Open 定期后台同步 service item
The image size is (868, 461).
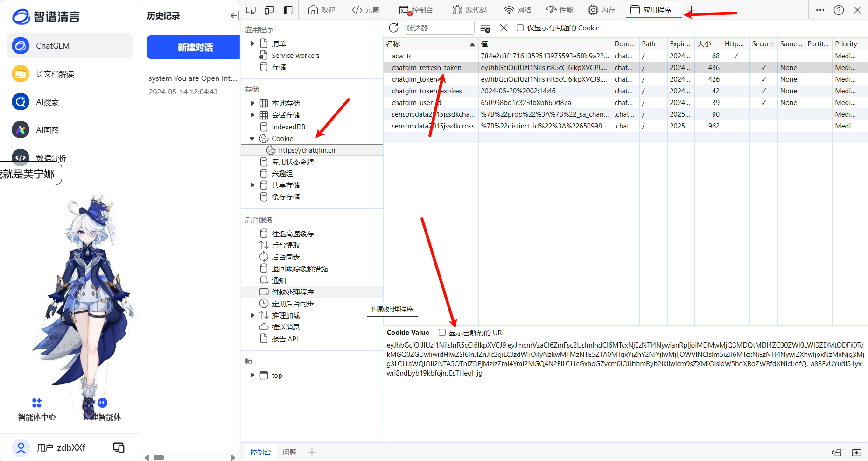tap(287, 304)
